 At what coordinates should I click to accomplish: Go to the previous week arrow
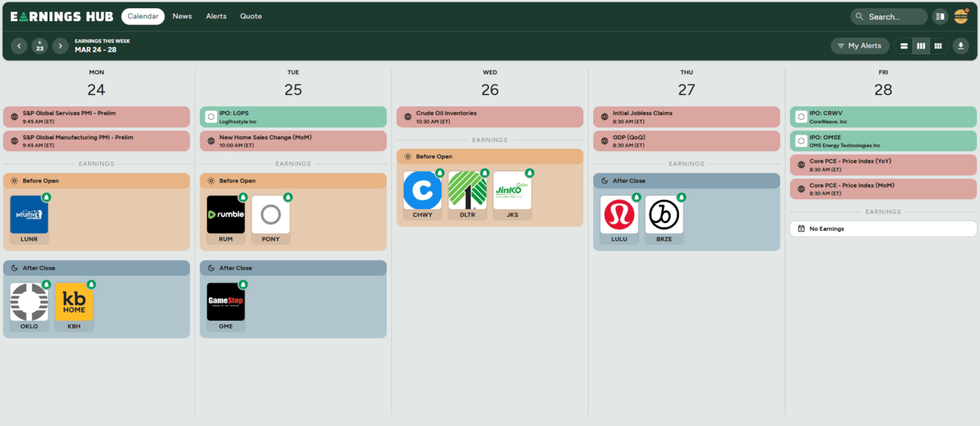point(19,46)
